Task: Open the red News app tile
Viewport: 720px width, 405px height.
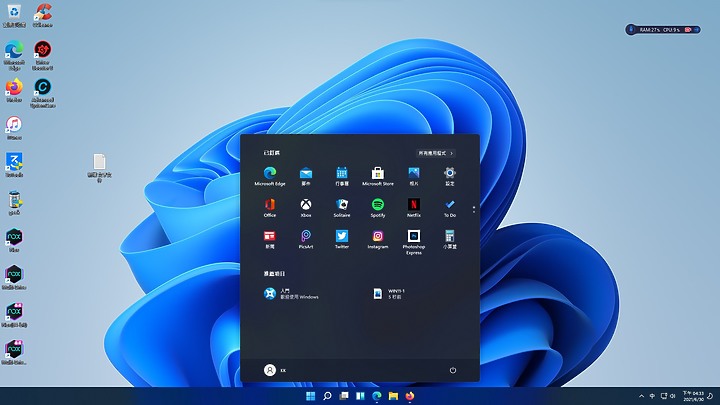Action: click(270, 240)
